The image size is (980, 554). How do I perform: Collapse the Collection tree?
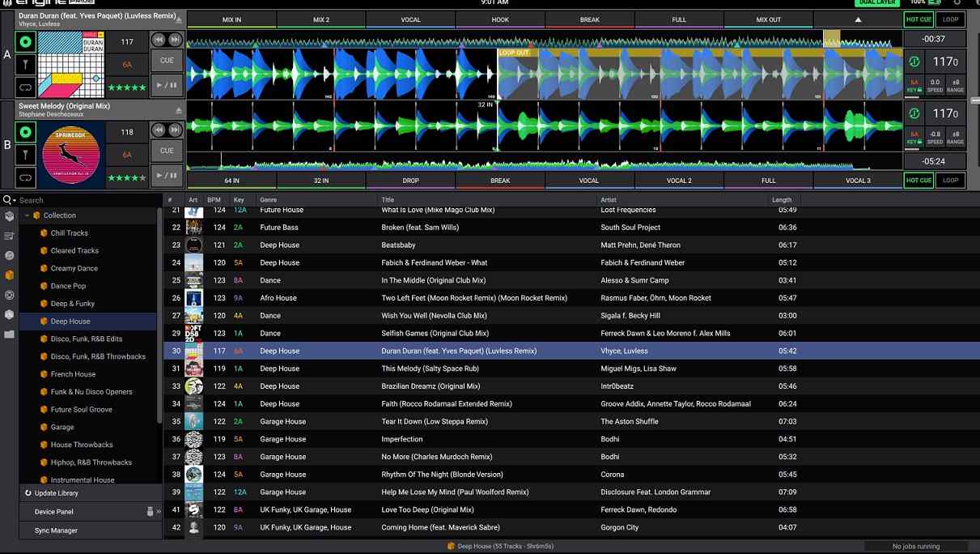[x=27, y=215]
